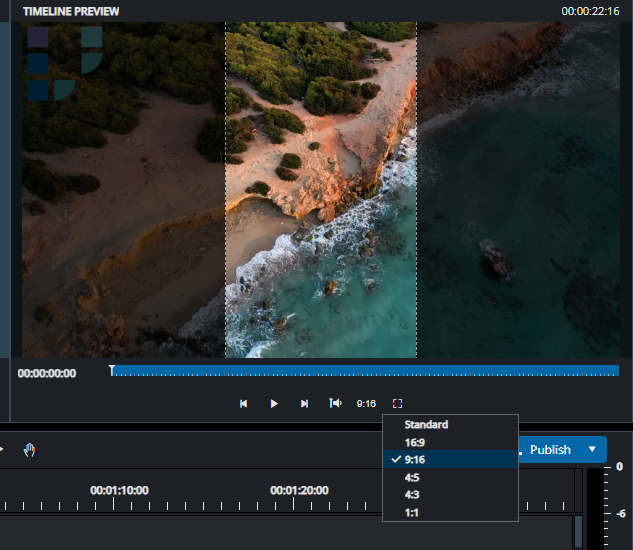Viewport: 633px width, 550px height.
Task: Click the Publish button
Action: (550, 449)
